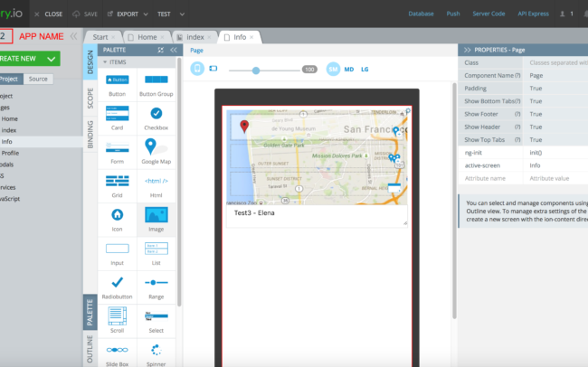Screen dimensions: 588x367
Task: Pick the Card component in palette
Action: coord(117,118)
